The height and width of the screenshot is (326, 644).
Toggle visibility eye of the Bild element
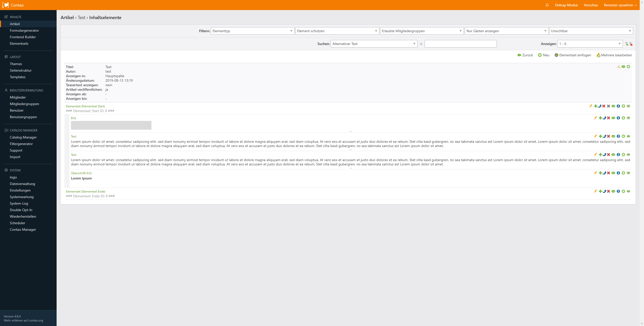point(613,118)
